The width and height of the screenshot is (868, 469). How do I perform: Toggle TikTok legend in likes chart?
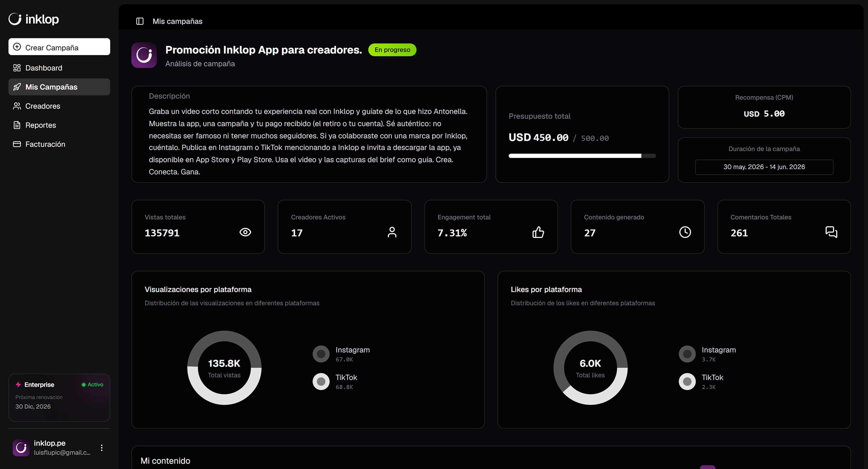pyautogui.click(x=701, y=381)
